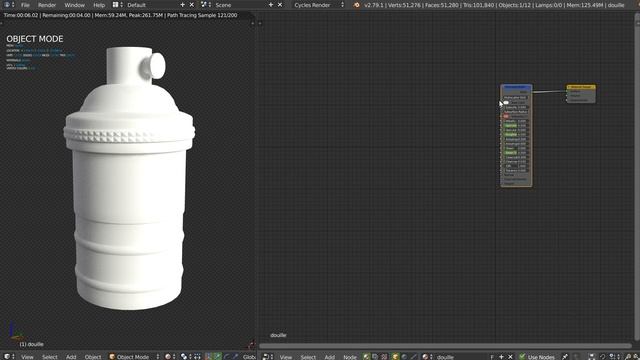Select the Principled BSDF node header
Viewport: 640px width, 360px height.
point(516,87)
